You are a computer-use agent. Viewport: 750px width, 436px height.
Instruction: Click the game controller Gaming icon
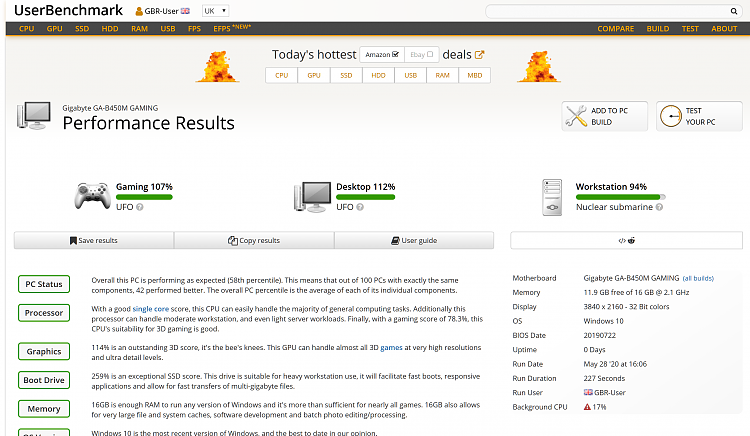92,196
